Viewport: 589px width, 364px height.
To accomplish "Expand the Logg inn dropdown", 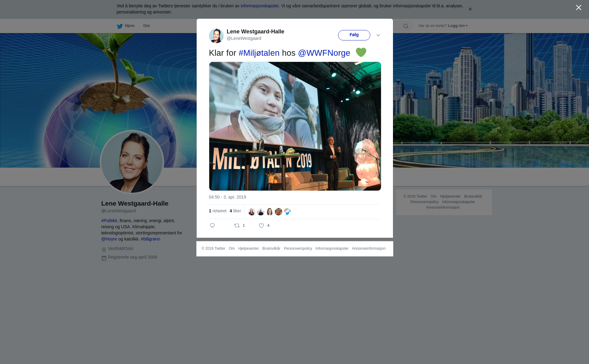I will 458,26.
